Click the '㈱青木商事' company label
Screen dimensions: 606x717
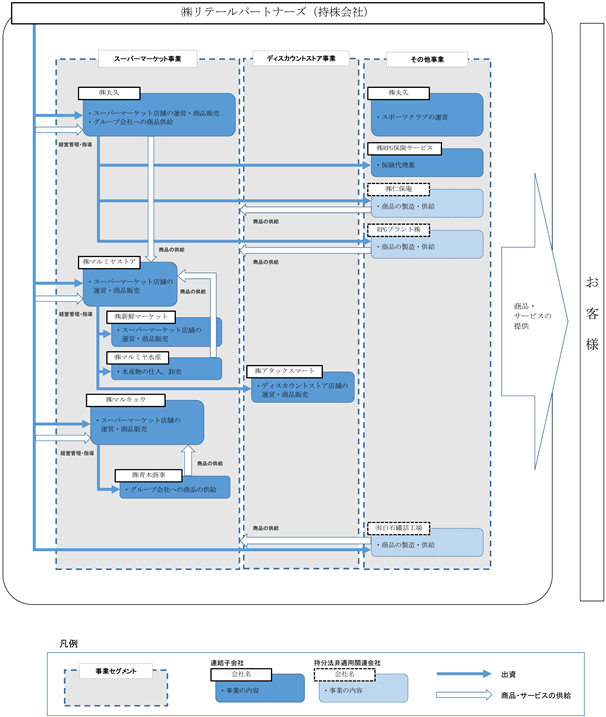(149, 476)
